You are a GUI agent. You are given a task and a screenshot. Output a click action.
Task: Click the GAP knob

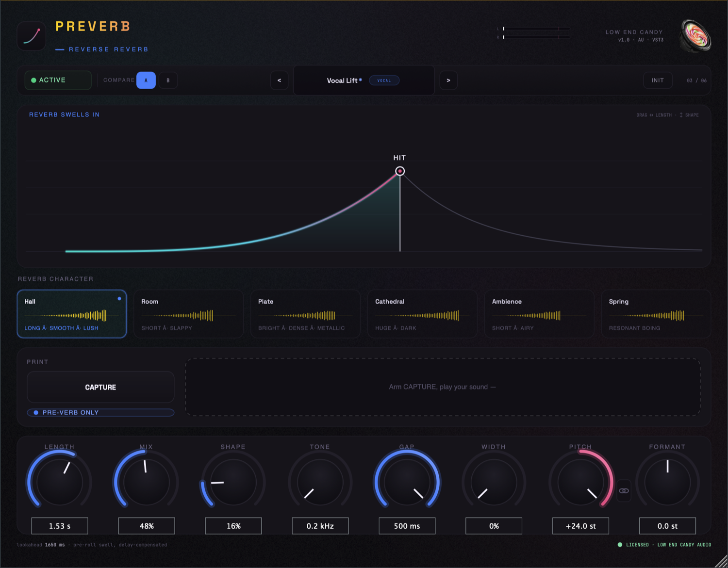tap(407, 482)
